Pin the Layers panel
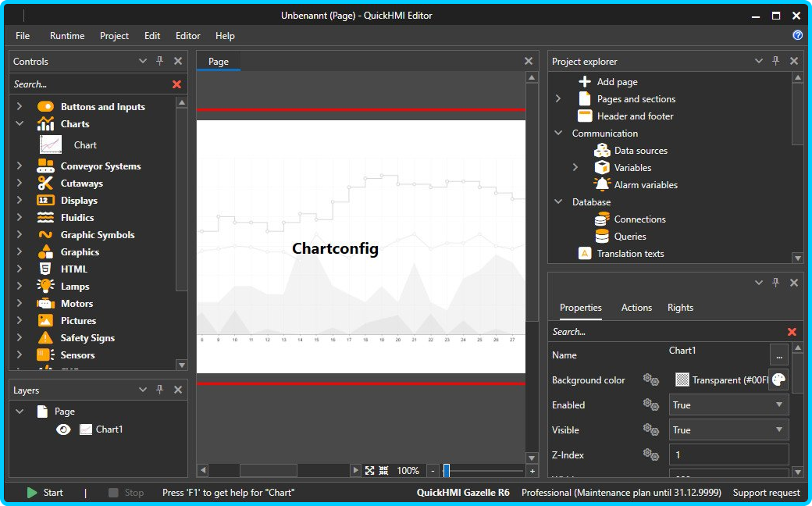 coord(160,390)
